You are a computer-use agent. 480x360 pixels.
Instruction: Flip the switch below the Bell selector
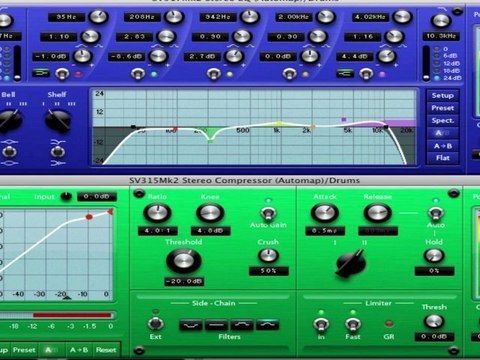pyautogui.click(x=9, y=152)
